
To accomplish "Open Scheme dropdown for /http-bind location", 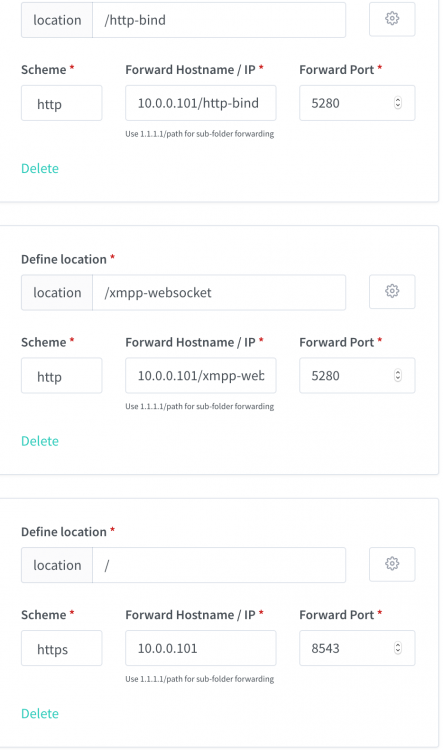I will pyautogui.click(x=61, y=103).
